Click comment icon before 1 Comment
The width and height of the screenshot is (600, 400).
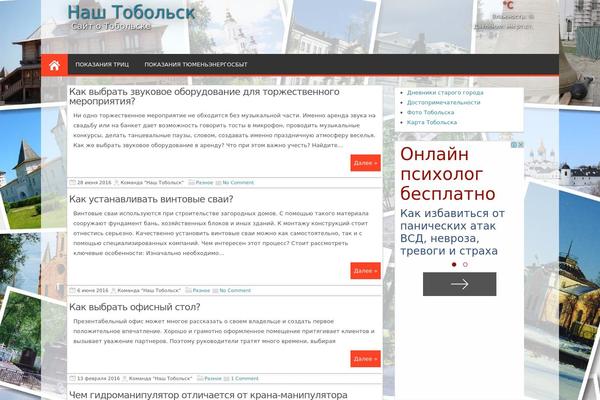[x=227, y=379]
